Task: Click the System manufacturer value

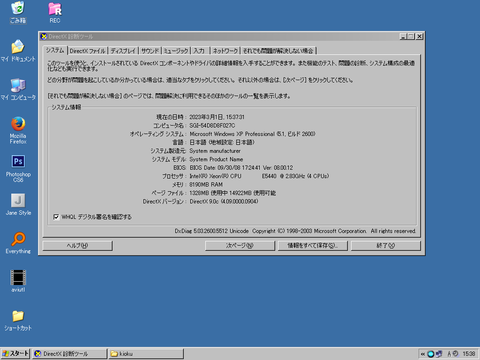Action: [215, 151]
